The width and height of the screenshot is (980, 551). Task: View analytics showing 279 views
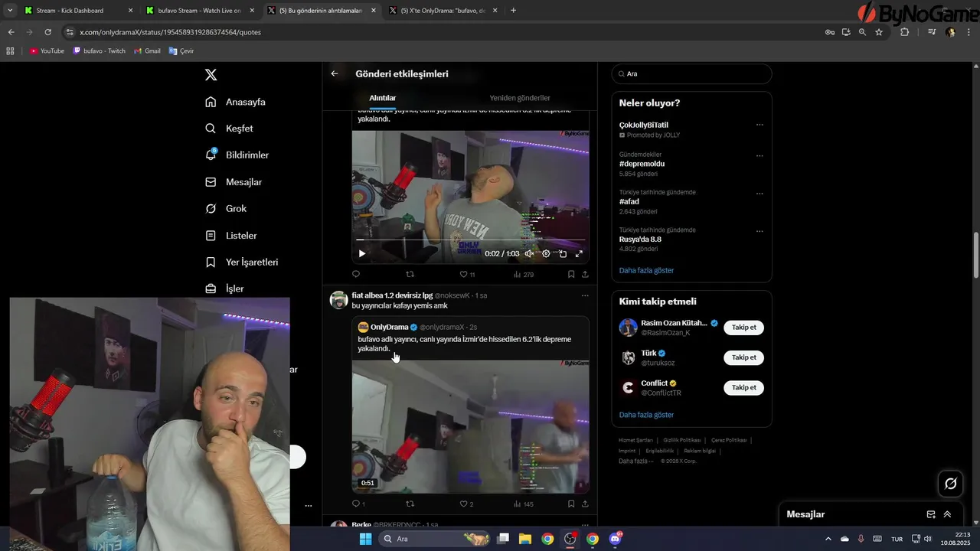coord(524,274)
